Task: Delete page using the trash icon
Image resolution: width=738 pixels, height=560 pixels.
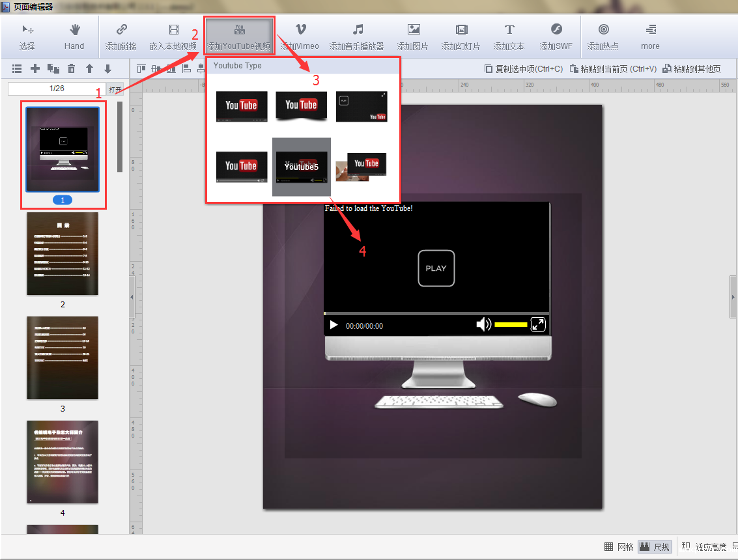Action: pyautogui.click(x=72, y=68)
